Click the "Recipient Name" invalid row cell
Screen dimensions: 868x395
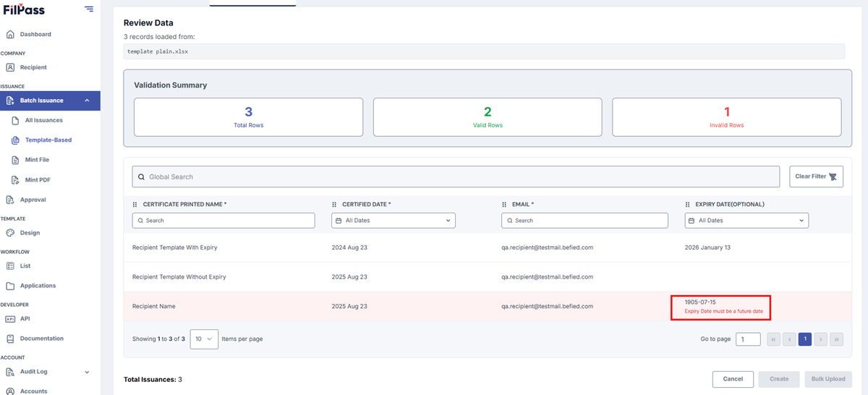click(154, 307)
